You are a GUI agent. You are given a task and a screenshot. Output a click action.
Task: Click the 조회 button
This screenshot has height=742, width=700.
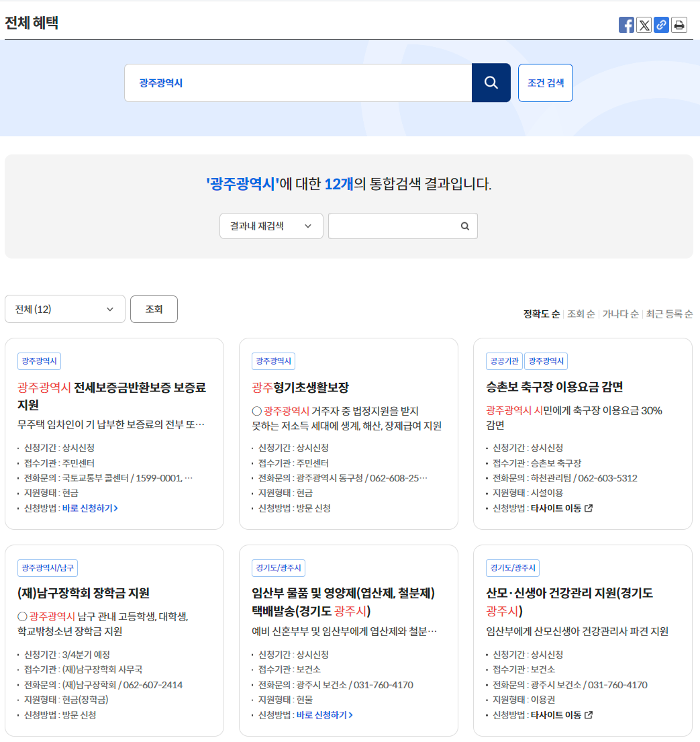coord(154,309)
